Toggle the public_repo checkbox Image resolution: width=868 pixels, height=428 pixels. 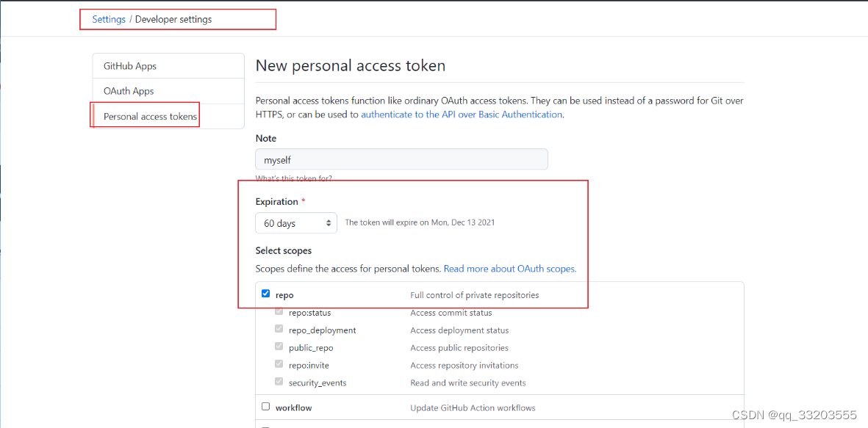point(279,347)
